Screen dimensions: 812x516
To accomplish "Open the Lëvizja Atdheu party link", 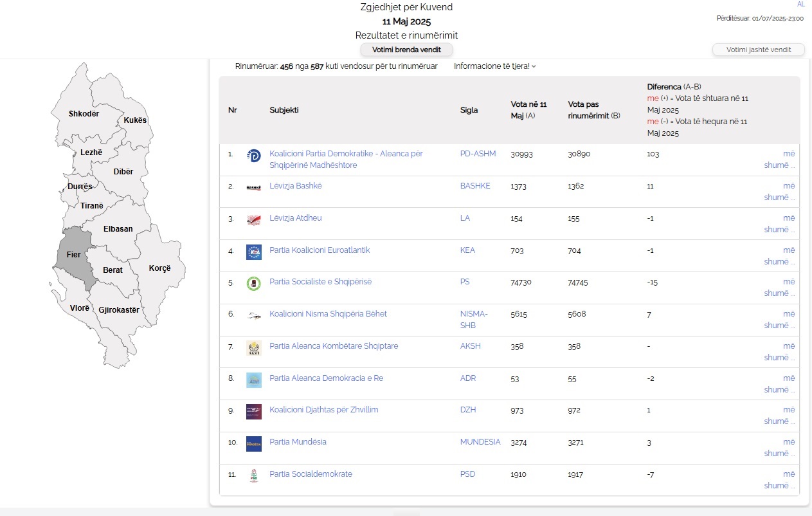I will pos(296,218).
